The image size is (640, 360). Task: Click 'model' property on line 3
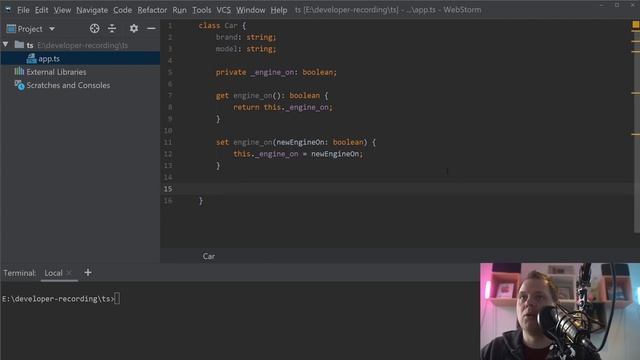click(x=227, y=49)
